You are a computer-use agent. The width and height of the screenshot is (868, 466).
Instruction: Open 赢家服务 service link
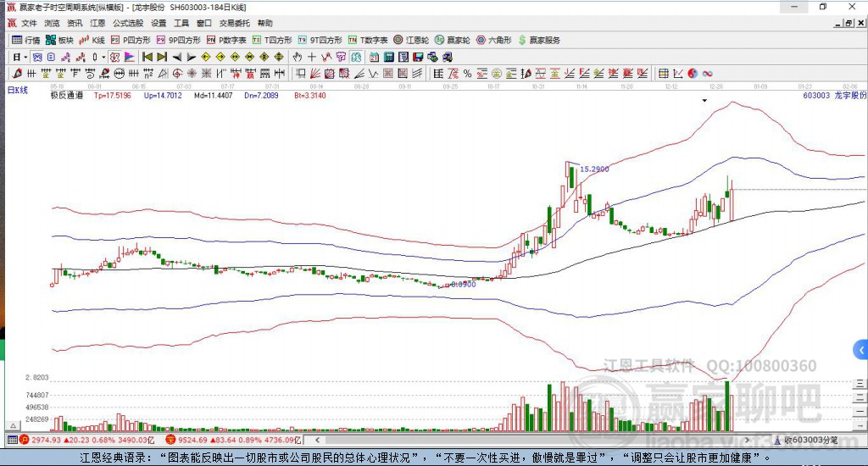pos(539,40)
